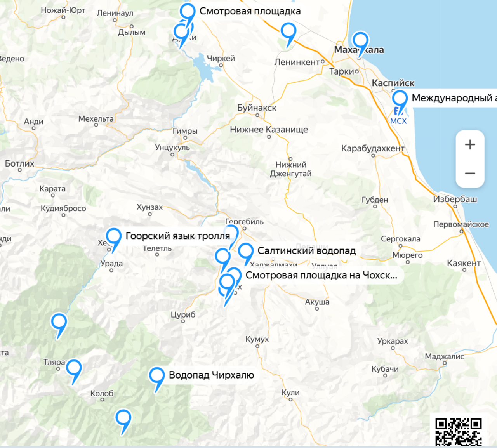Select the pin next to Тляра
Image resolution: width=497 pixels, height=448 pixels.
[74, 367]
